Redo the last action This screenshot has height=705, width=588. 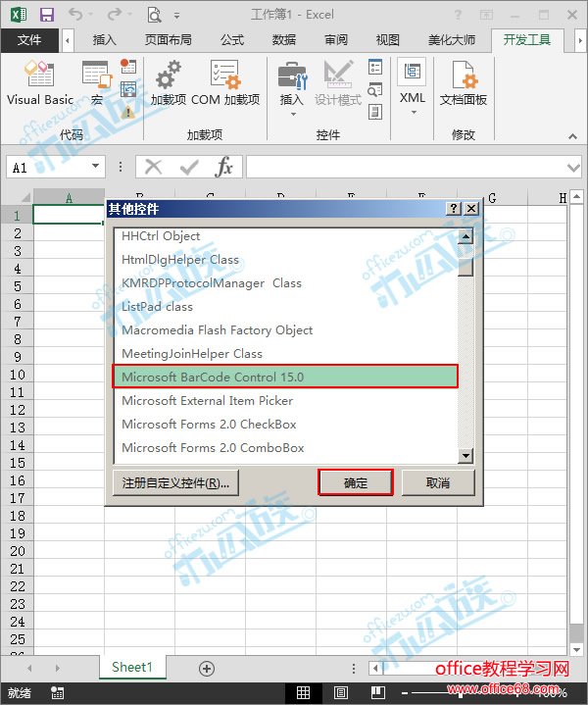(115, 15)
